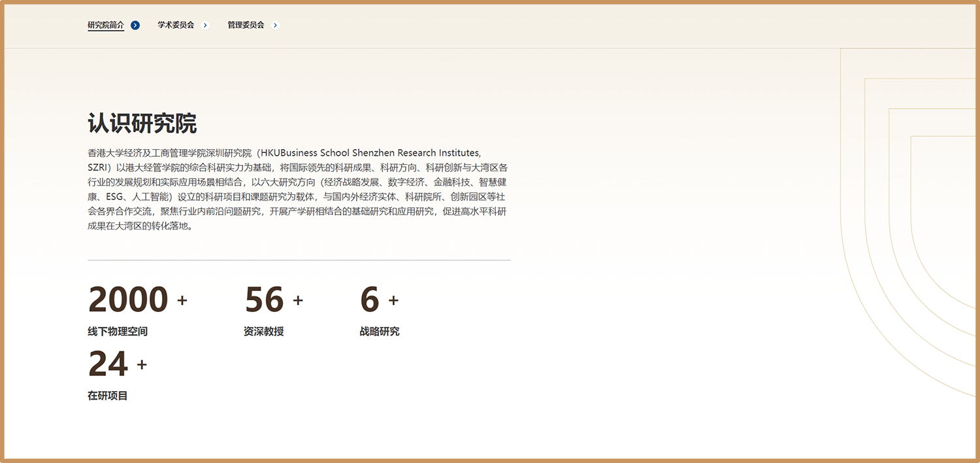Click the plus sign beside 24
The image size is (980, 463).
142,364
